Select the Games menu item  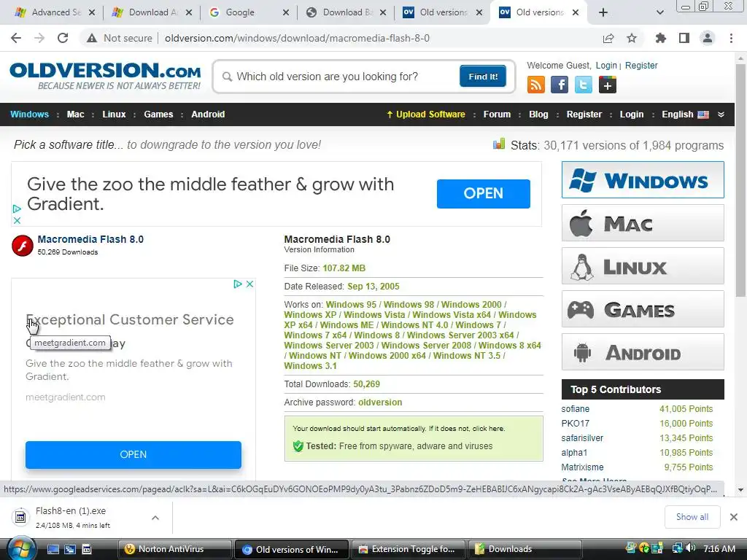pyautogui.click(x=158, y=114)
